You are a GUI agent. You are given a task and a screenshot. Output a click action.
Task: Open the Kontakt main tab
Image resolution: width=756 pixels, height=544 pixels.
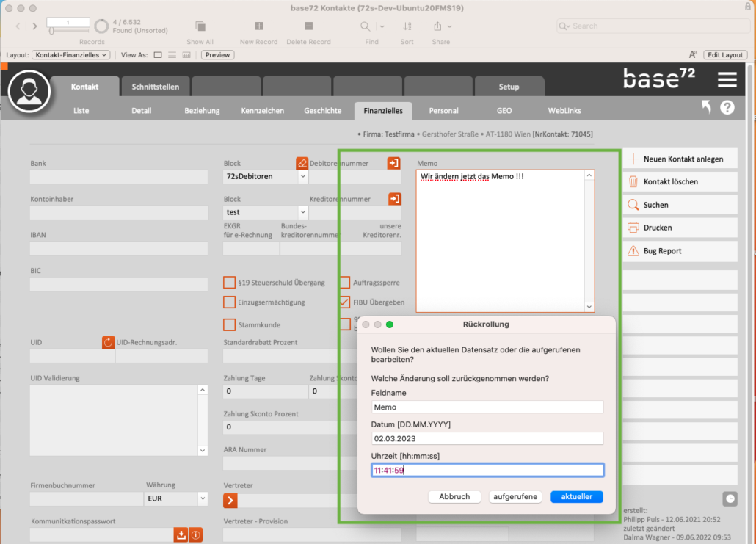click(x=85, y=87)
